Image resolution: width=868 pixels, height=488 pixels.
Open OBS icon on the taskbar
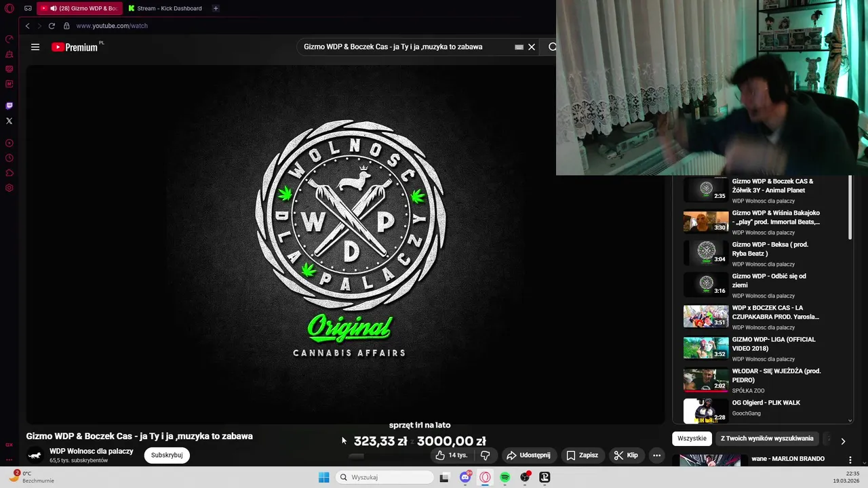[526, 477]
